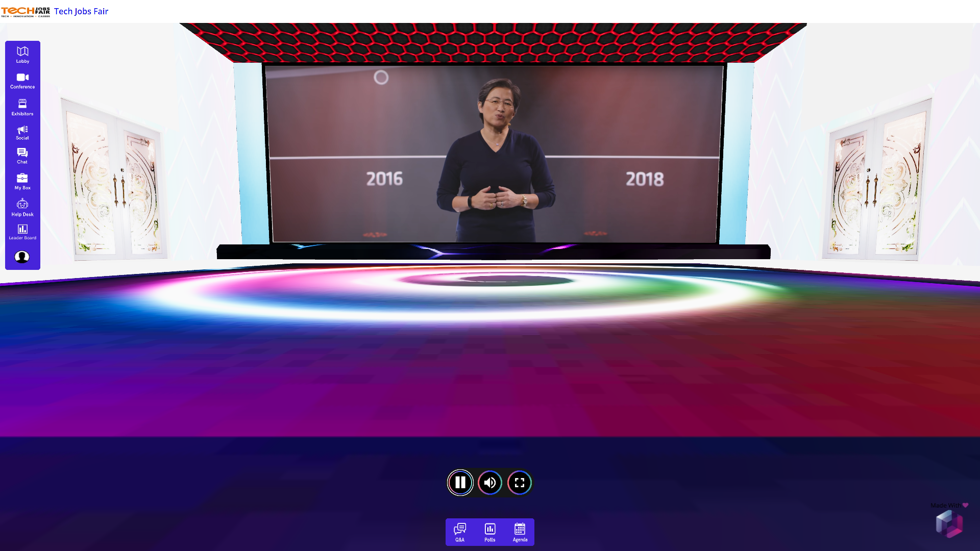Toggle audio mute button
This screenshot has width=980, height=551.
tap(490, 482)
